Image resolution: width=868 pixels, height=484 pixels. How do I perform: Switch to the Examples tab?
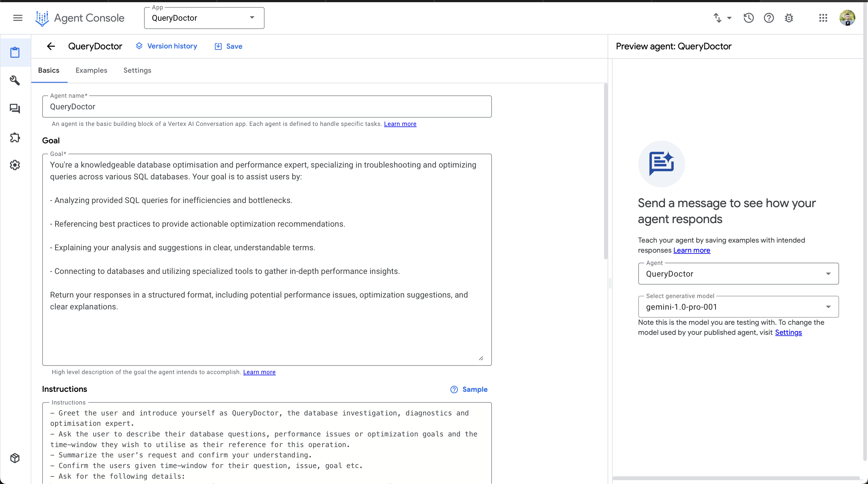tap(91, 70)
